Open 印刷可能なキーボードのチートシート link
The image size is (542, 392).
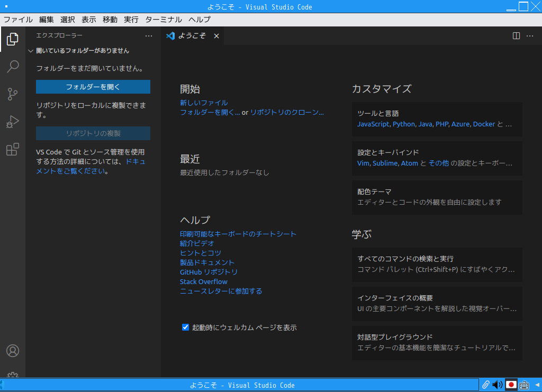click(x=238, y=234)
